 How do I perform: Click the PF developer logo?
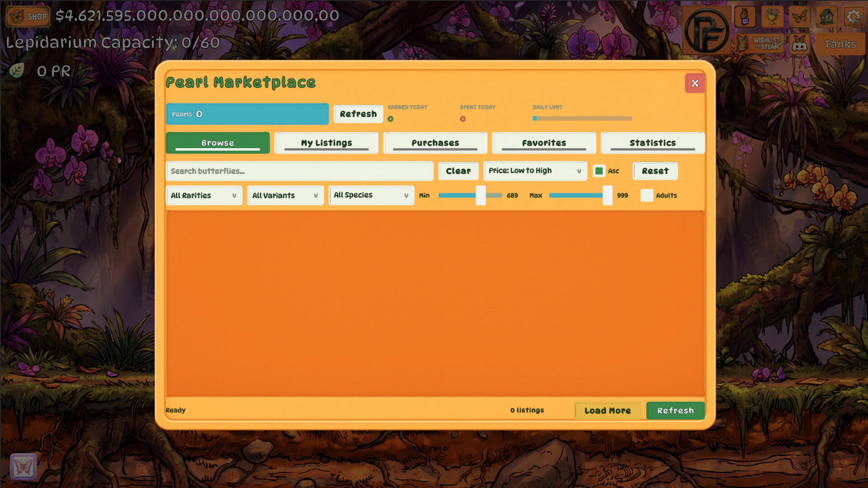tap(707, 31)
